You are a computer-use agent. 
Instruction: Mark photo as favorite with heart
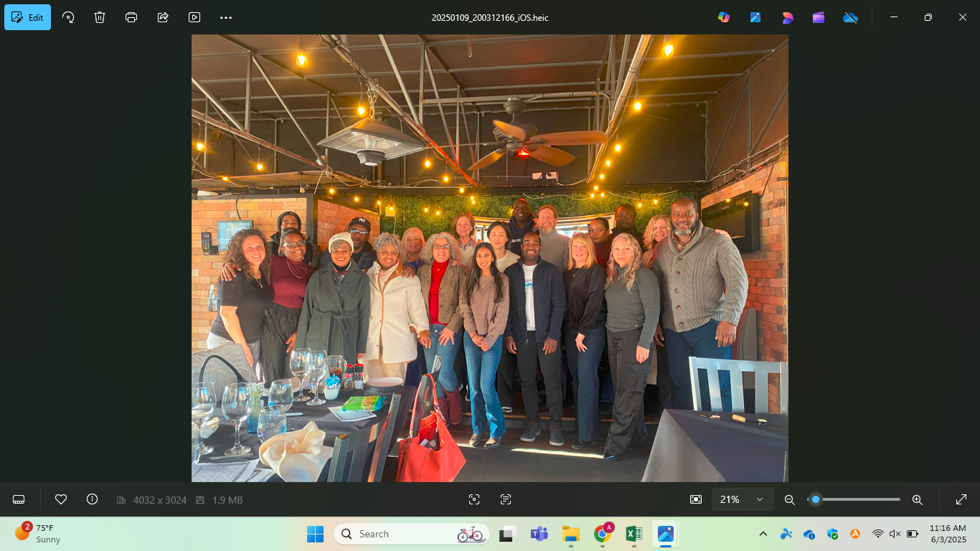click(61, 499)
